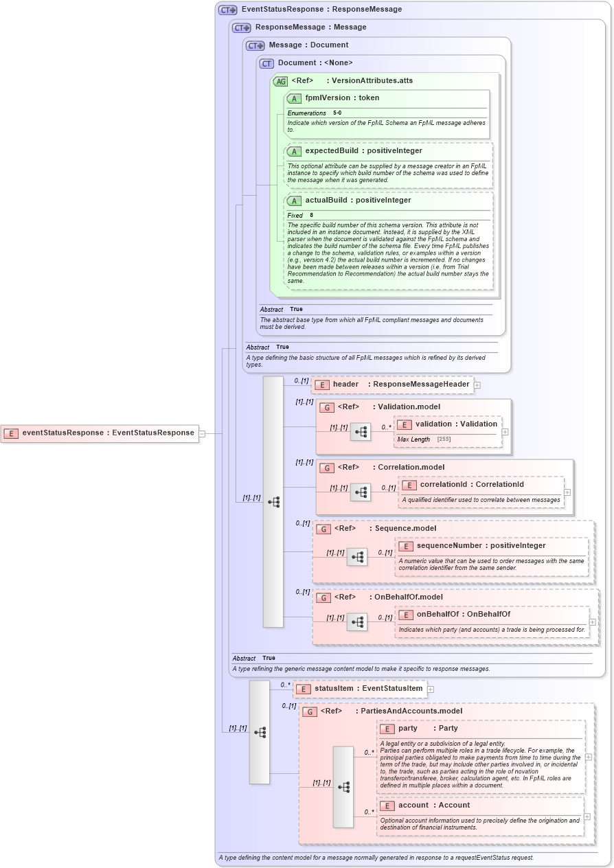The height and width of the screenshot is (868, 614).
Task: Click the G icon of Validation.model group
Action: pos(327,407)
